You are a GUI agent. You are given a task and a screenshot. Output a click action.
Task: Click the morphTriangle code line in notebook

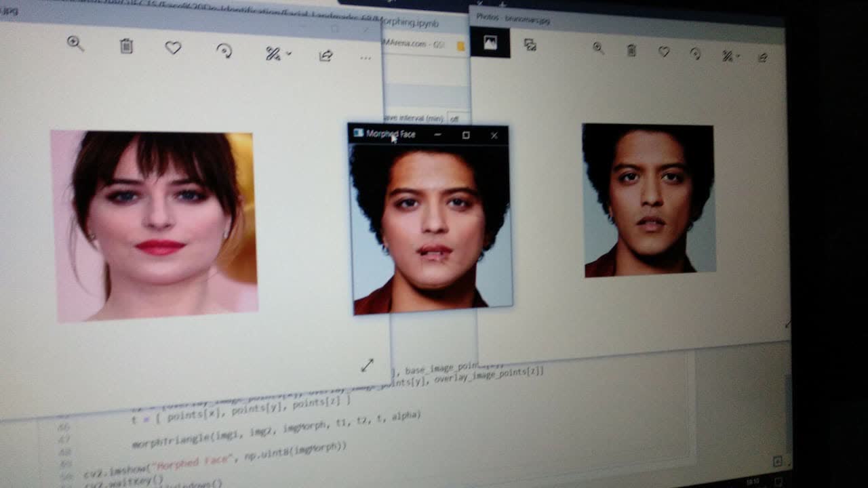coord(276,432)
